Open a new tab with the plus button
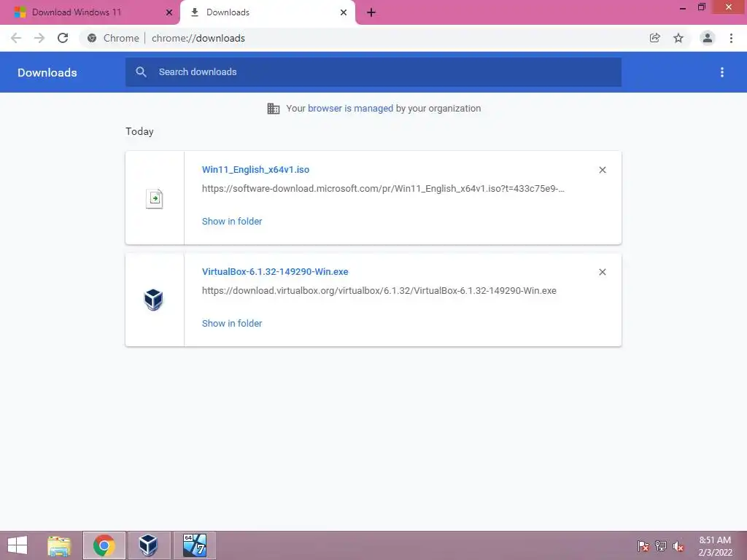The width and height of the screenshot is (747, 560). click(x=371, y=12)
